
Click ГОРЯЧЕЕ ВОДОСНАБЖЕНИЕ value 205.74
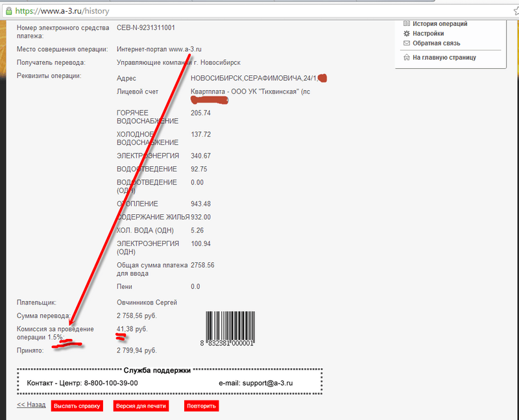(x=200, y=113)
